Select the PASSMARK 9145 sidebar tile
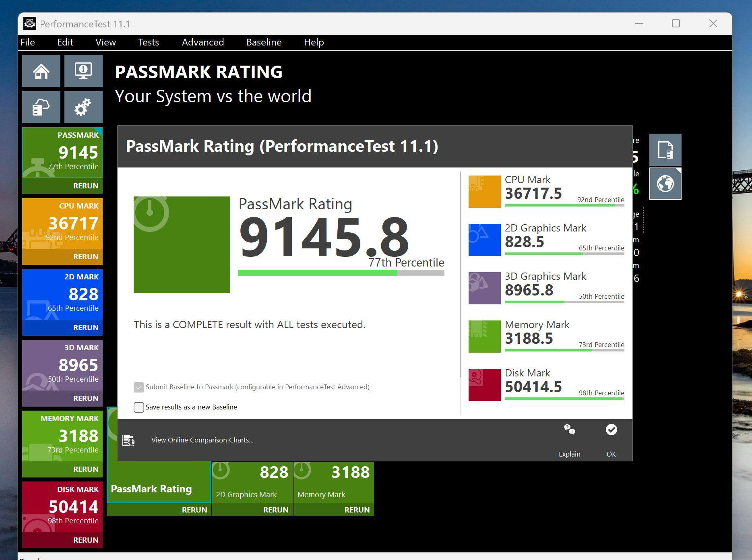Screen dimensions: 752x560 [x=62, y=153]
